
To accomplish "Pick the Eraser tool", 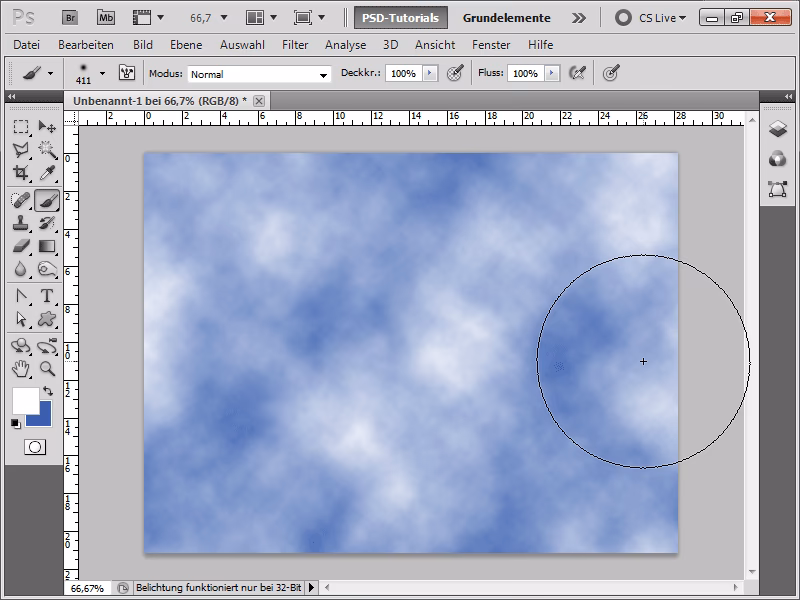I will 21,246.
